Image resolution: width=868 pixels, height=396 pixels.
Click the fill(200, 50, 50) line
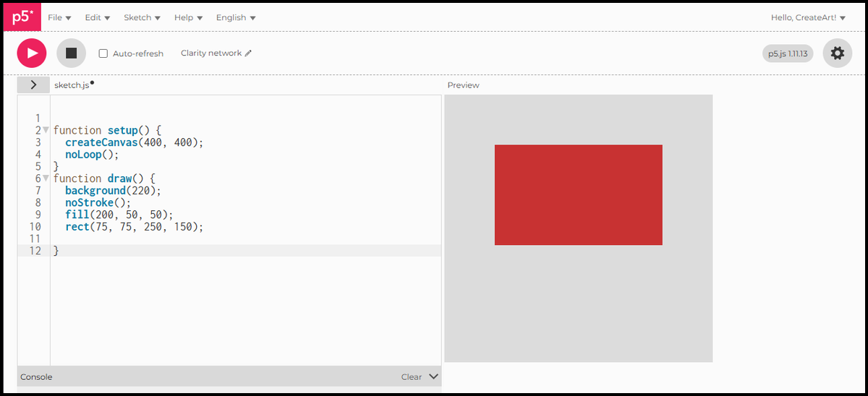119,215
